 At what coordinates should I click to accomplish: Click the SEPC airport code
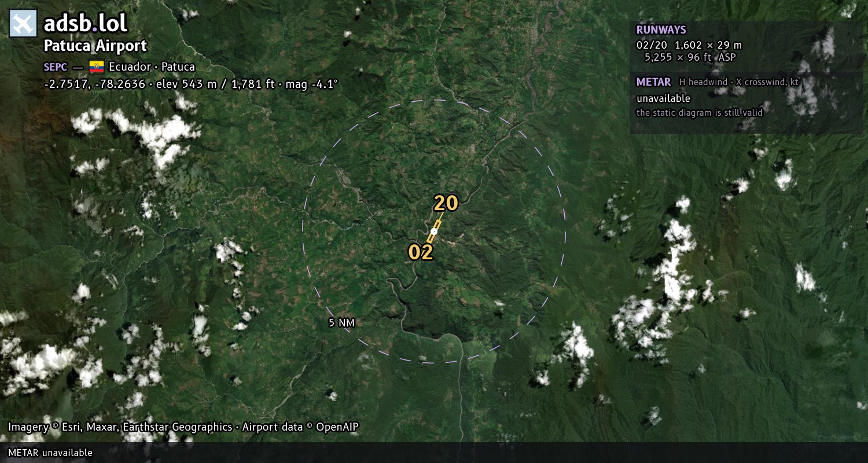coord(56,67)
